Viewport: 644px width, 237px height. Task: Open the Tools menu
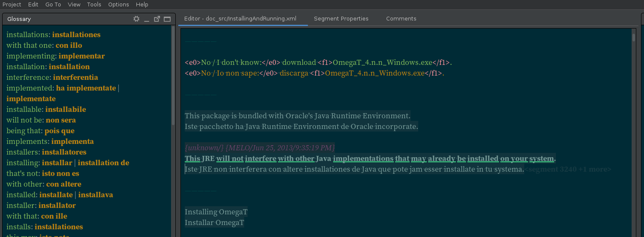tap(94, 4)
